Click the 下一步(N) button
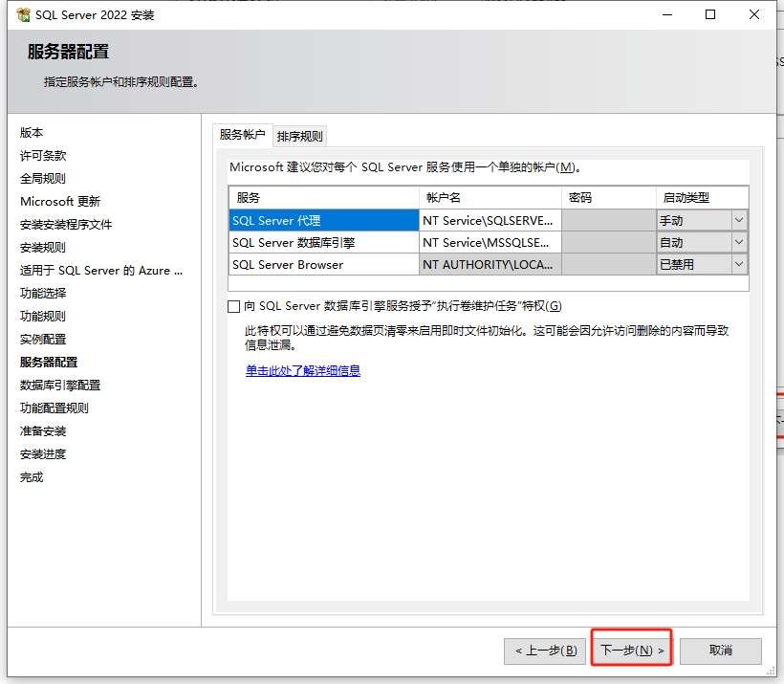 point(631,650)
